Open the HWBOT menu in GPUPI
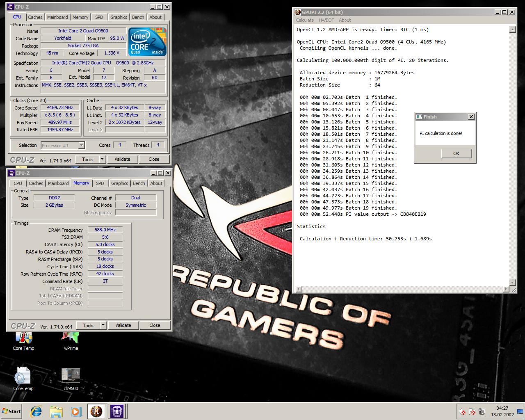 [x=326, y=20]
